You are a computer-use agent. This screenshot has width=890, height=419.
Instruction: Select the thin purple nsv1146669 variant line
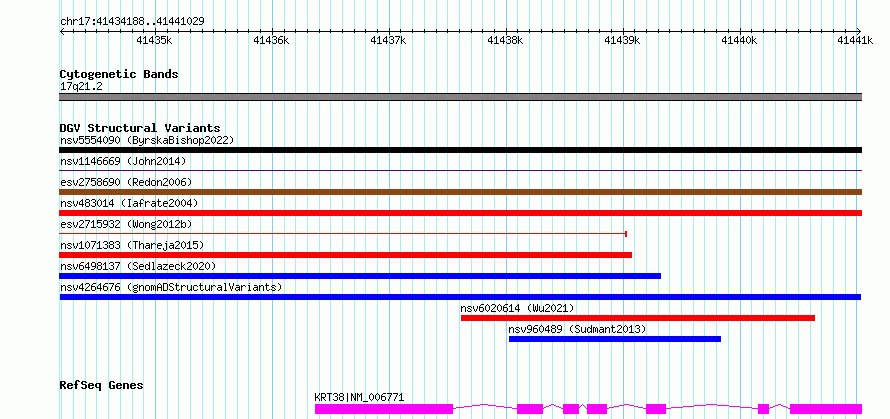tap(461, 170)
